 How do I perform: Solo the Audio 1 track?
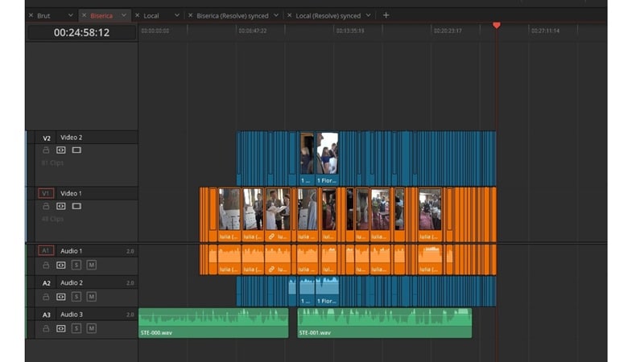click(76, 265)
